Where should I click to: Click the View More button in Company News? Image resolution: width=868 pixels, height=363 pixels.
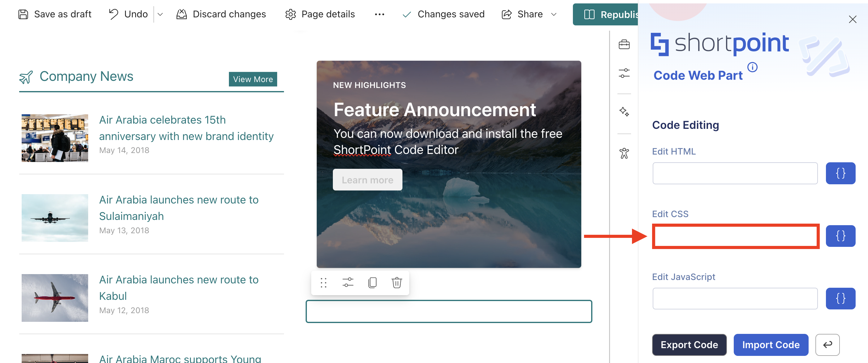click(253, 79)
